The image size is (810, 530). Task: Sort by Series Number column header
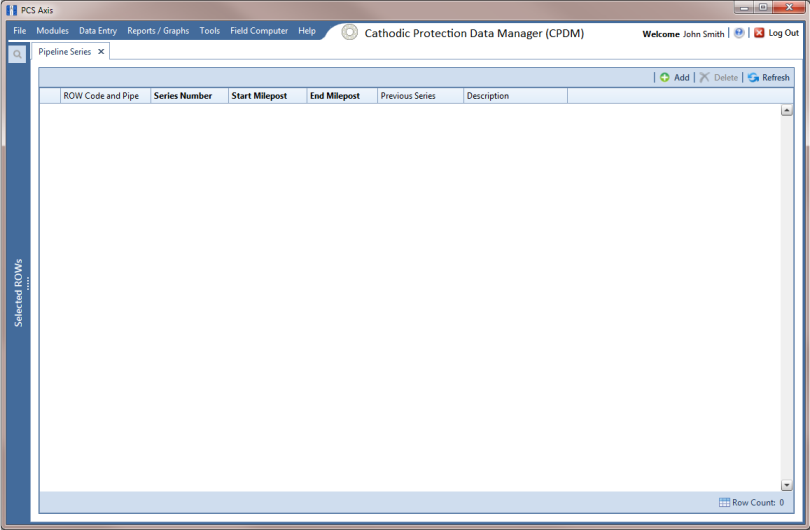190,96
